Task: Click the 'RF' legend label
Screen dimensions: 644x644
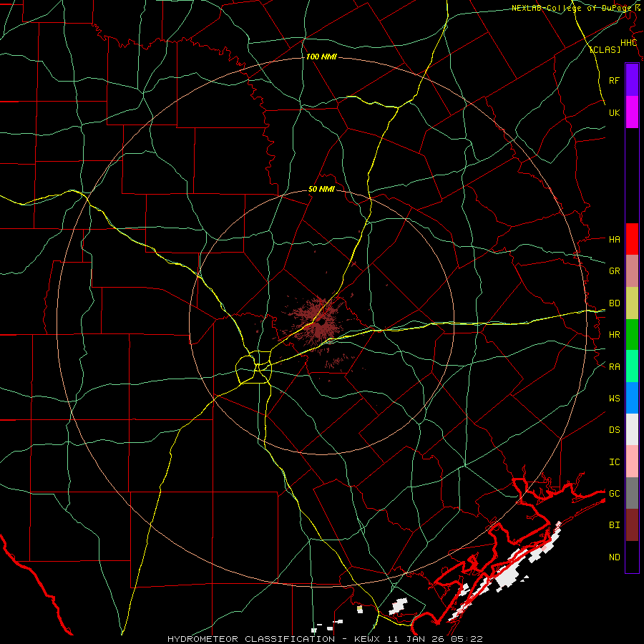Action: (x=614, y=80)
